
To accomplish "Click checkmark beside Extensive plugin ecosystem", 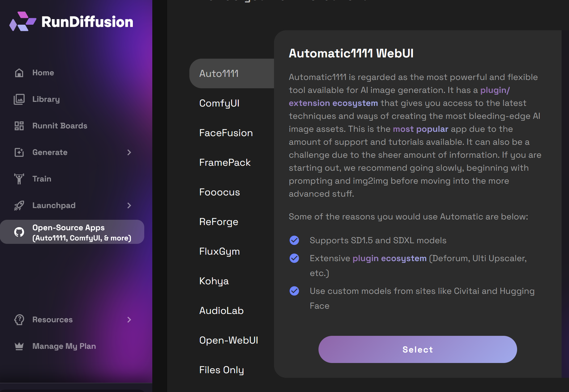I will (294, 258).
